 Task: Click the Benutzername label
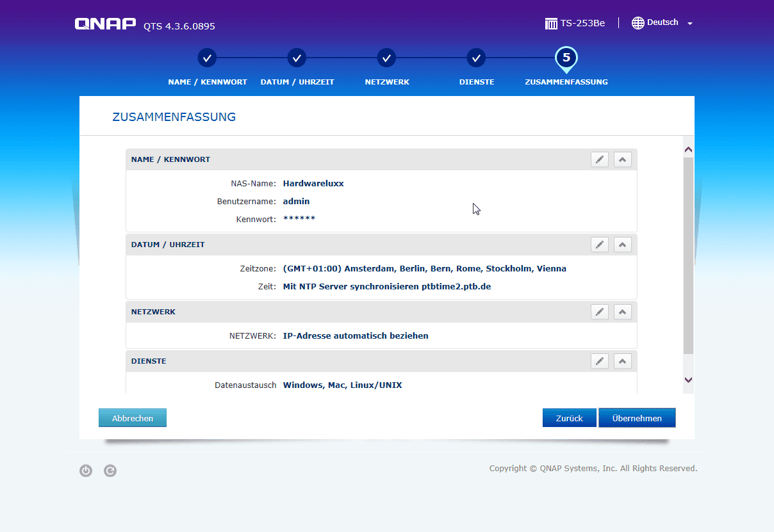pos(247,201)
